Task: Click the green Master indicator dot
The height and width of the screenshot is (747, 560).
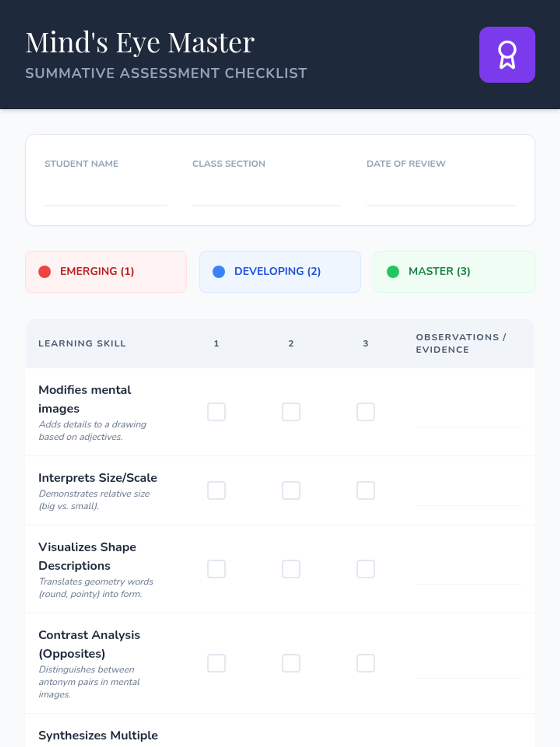Action: pyautogui.click(x=393, y=272)
